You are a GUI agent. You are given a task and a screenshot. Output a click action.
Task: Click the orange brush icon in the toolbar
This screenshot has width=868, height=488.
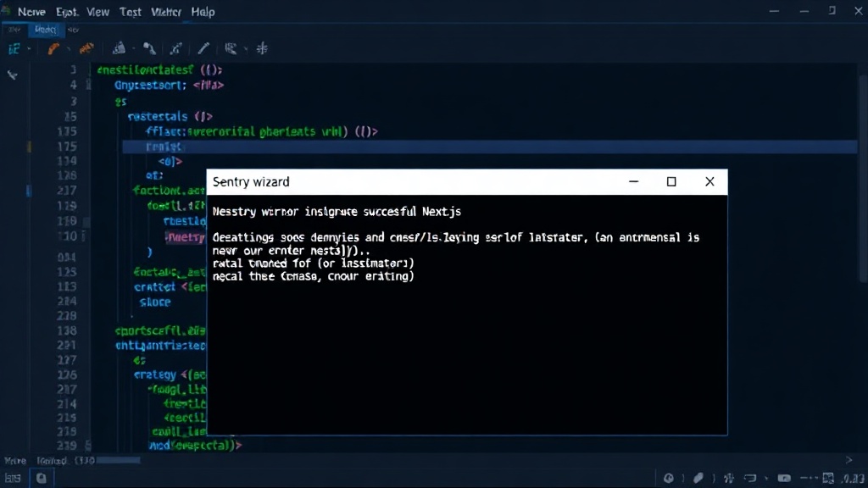(53, 48)
